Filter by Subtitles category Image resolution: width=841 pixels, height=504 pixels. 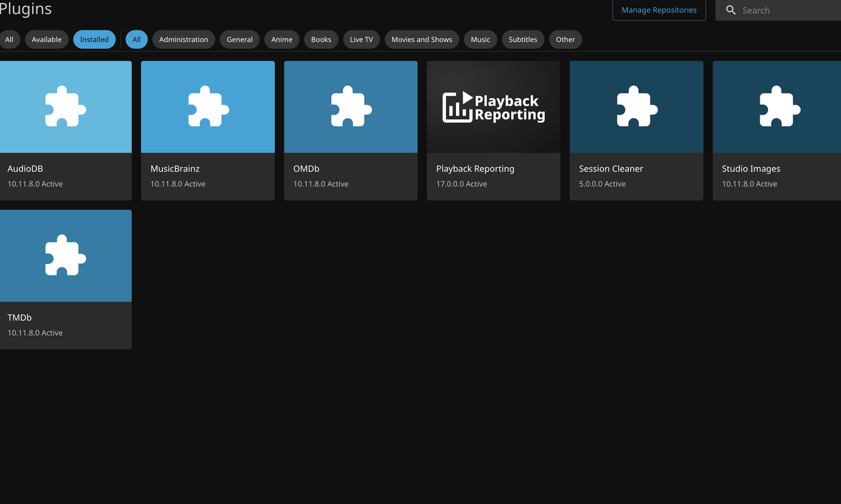point(523,39)
